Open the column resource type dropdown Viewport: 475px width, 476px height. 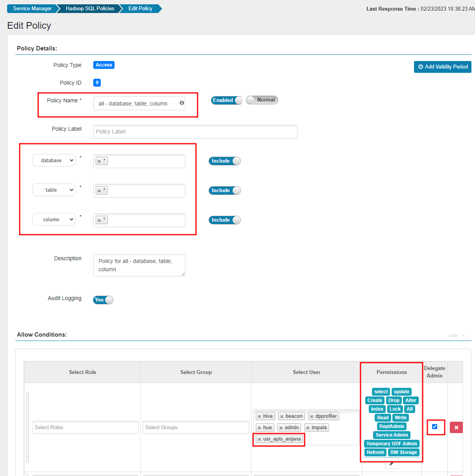[54, 220]
